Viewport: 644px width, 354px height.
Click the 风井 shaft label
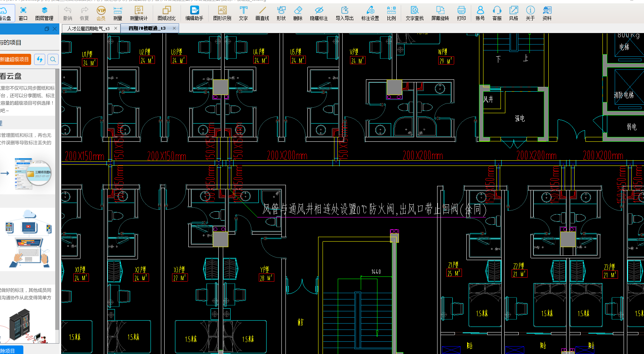(x=488, y=99)
